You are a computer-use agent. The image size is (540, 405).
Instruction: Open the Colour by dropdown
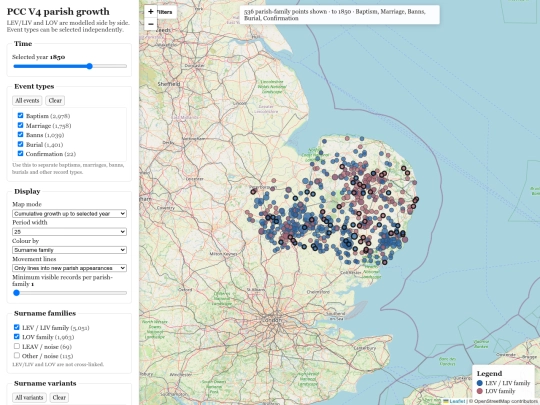click(69, 250)
